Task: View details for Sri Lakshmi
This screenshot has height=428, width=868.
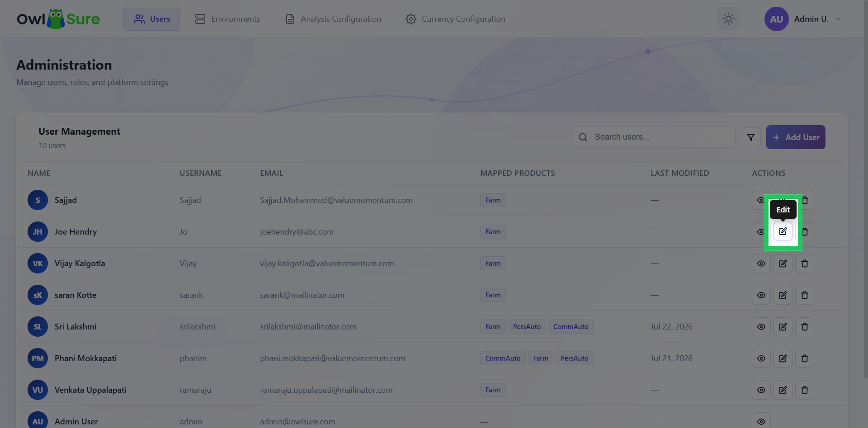Action: point(761,327)
